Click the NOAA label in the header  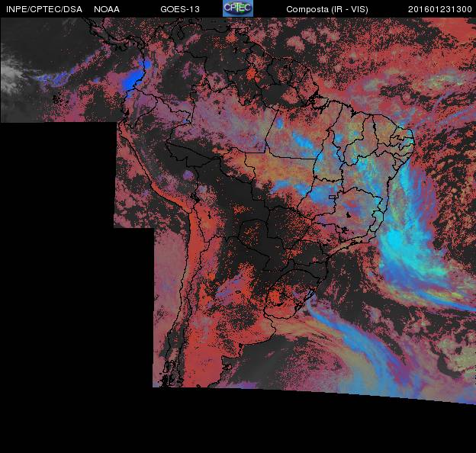(107, 9)
